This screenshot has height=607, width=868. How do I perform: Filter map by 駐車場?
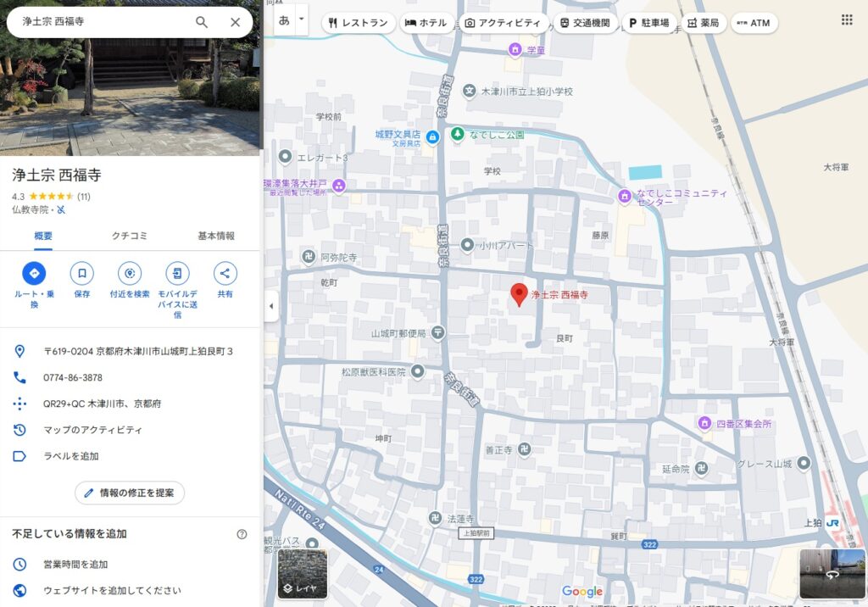point(649,23)
